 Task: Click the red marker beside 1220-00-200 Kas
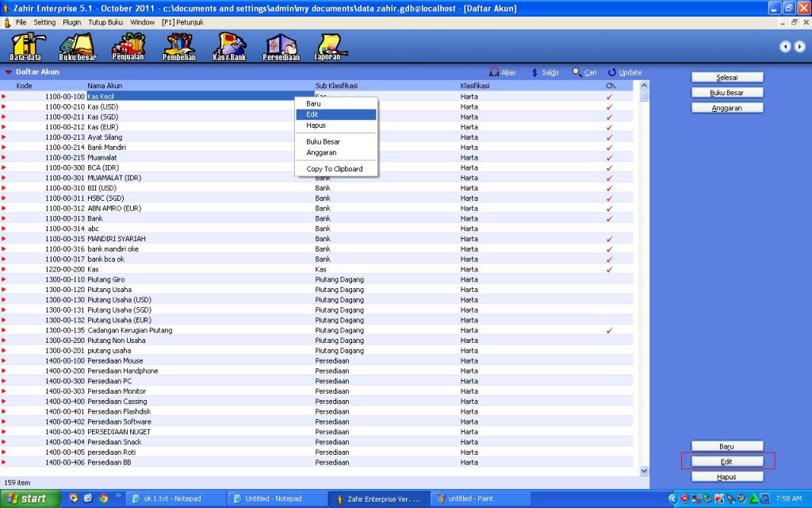pos(4,269)
